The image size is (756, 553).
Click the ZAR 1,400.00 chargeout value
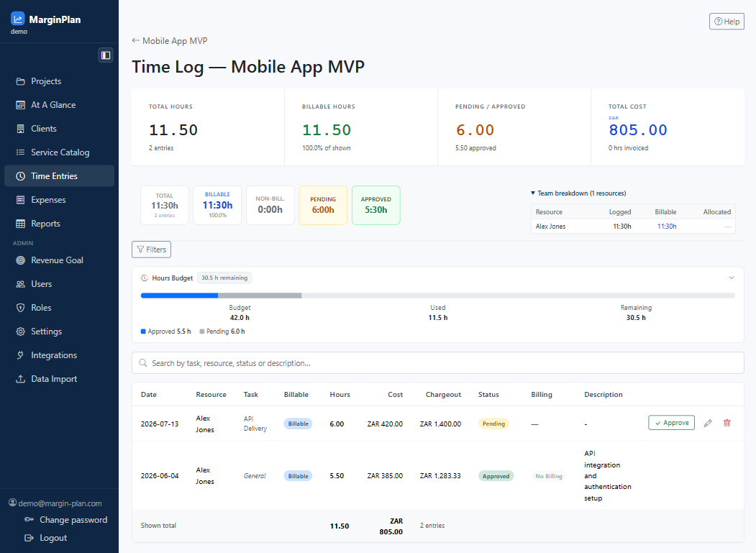(x=440, y=424)
